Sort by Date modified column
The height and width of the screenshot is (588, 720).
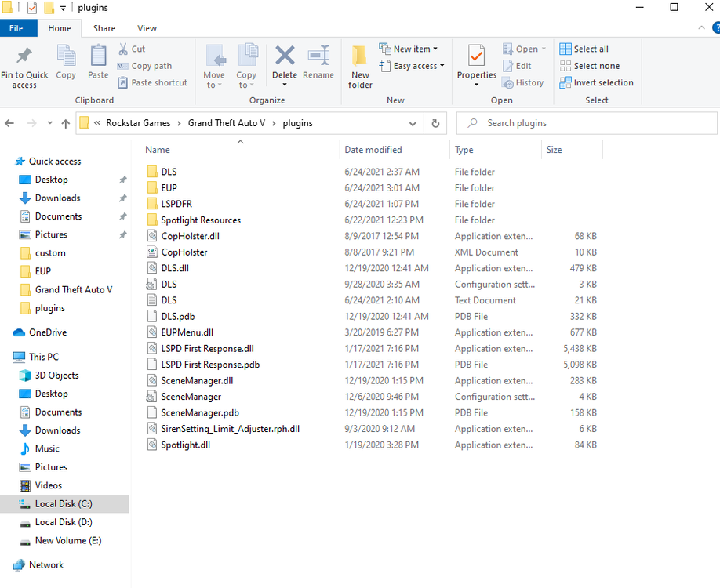(373, 150)
